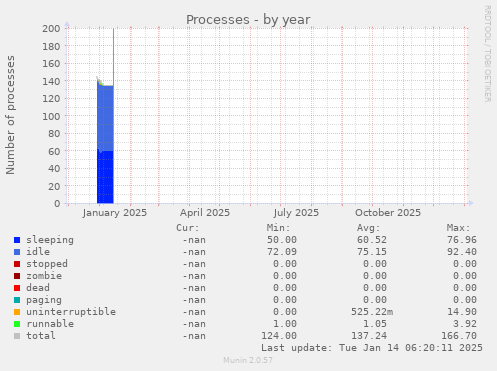Click the chart title 'Processes - by year'
Screen dimensions: 497x371
[x=248, y=20]
